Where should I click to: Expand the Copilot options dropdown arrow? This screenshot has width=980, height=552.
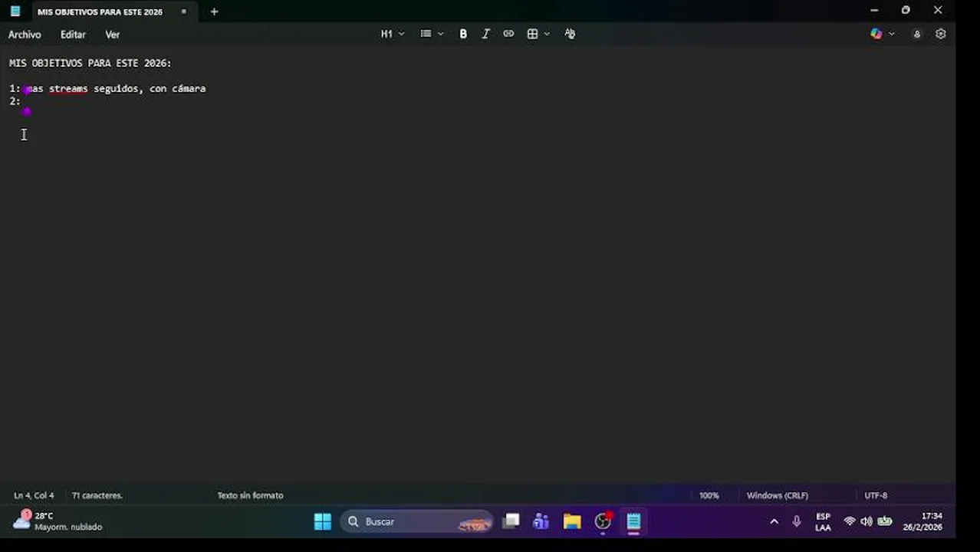coord(891,34)
